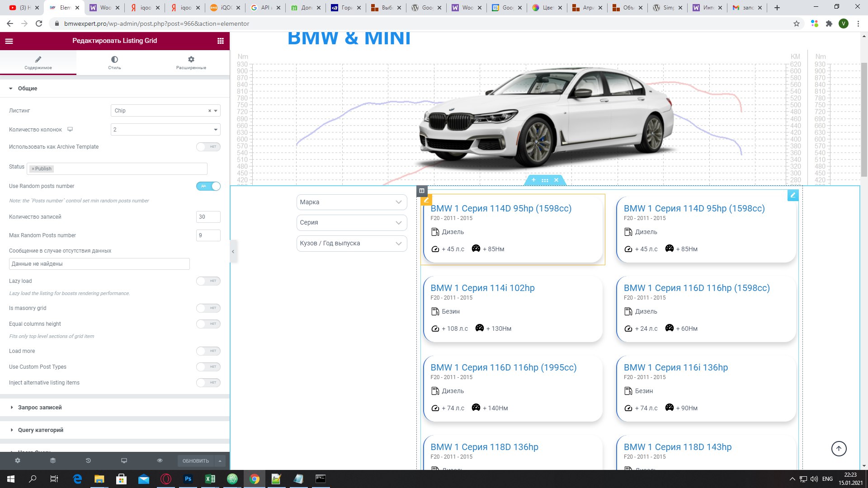This screenshot has width=868, height=488.
Task: Expand the Query категорий section
Action: click(115, 430)
